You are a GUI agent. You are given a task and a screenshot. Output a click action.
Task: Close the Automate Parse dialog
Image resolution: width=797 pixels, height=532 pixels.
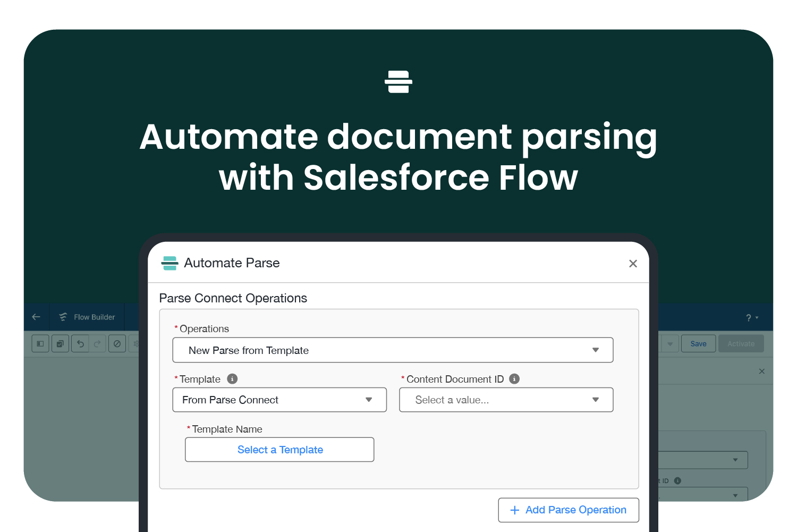633,264
